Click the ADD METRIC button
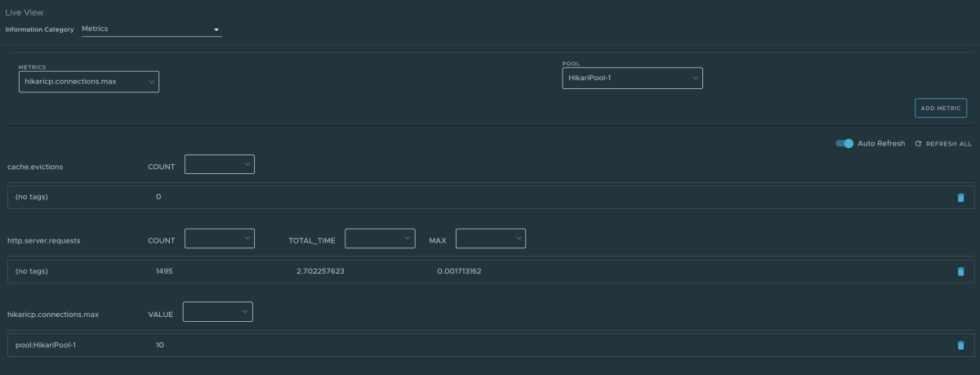 tap(941, 108)
